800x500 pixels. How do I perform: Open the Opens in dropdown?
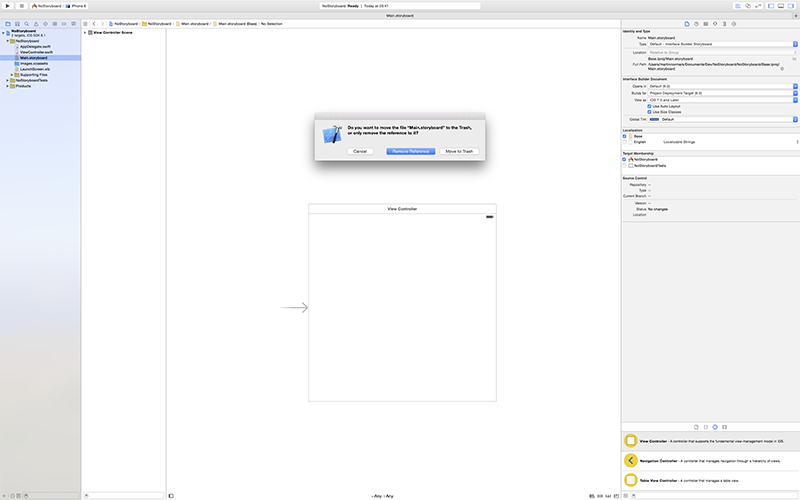pos(722,86)
